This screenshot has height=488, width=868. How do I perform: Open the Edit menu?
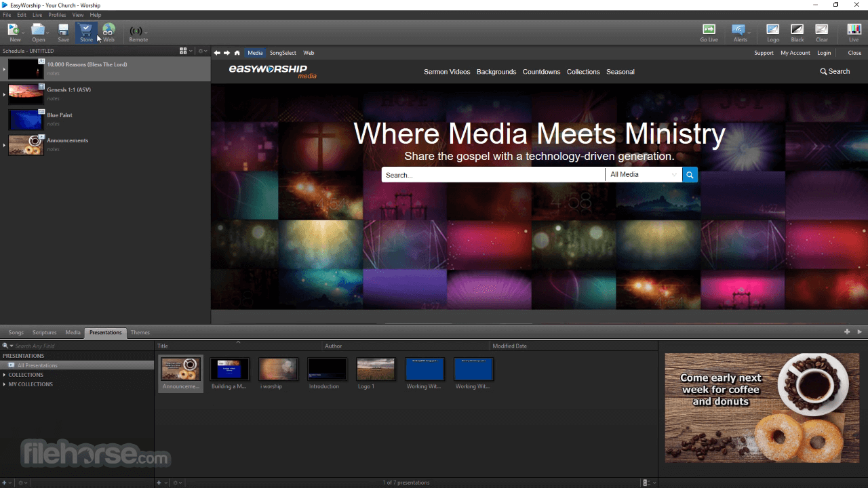point(22,15)
